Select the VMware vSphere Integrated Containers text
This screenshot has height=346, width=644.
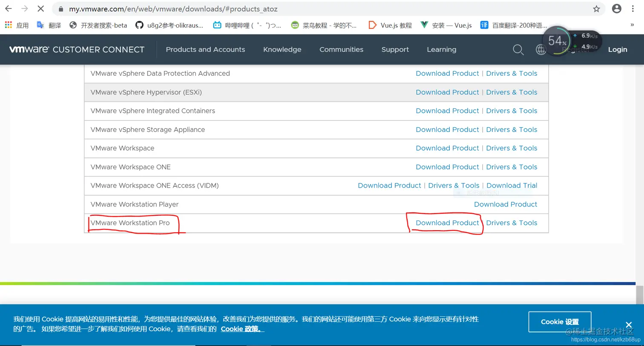tap(152, 111)
